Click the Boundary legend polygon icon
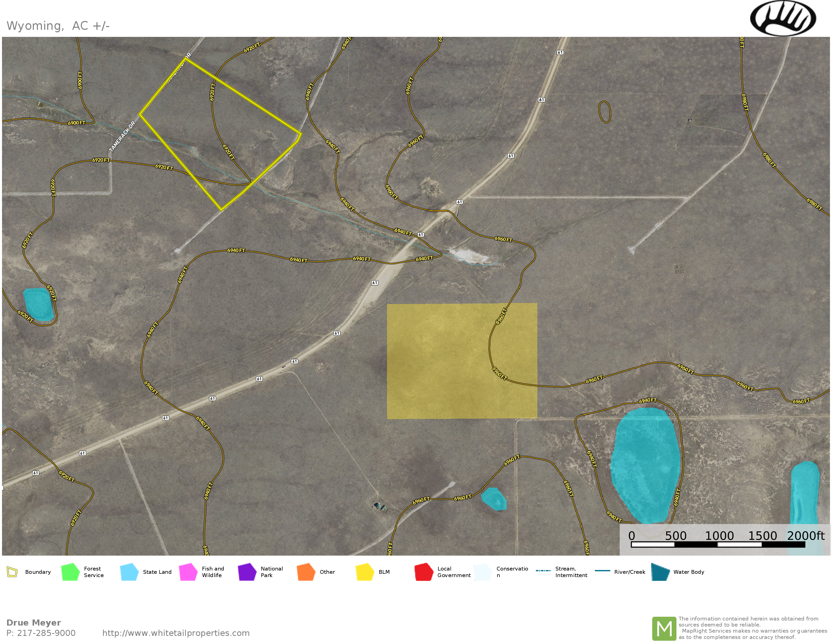This screenshot has height=644, width=833. pos(12,572)
